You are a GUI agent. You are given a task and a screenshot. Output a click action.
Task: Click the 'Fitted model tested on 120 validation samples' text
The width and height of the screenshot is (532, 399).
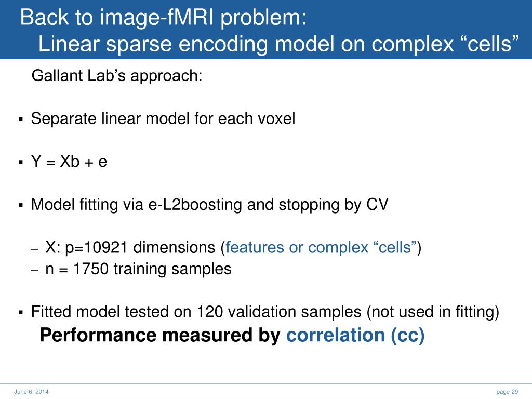coord(196,312)
